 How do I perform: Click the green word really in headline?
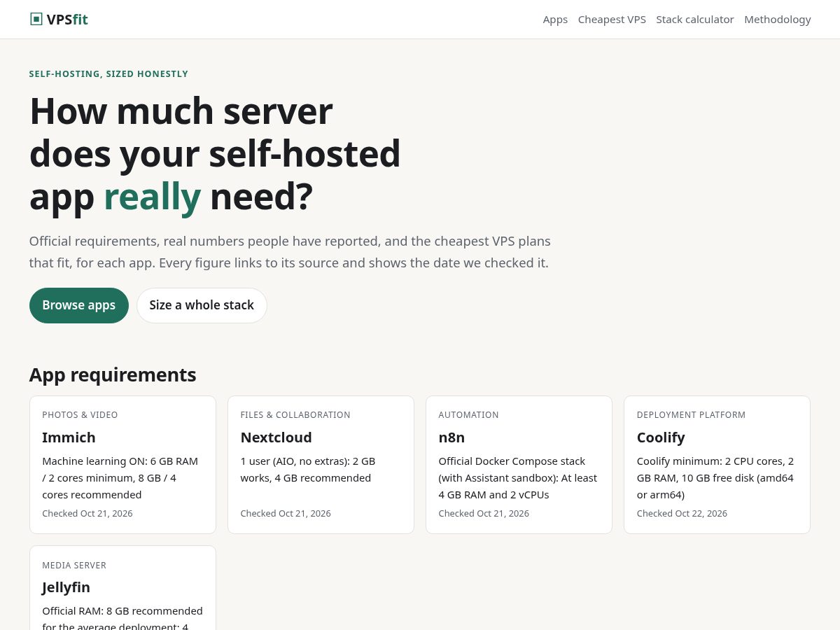pyautogui.click(x=152, y=197)
